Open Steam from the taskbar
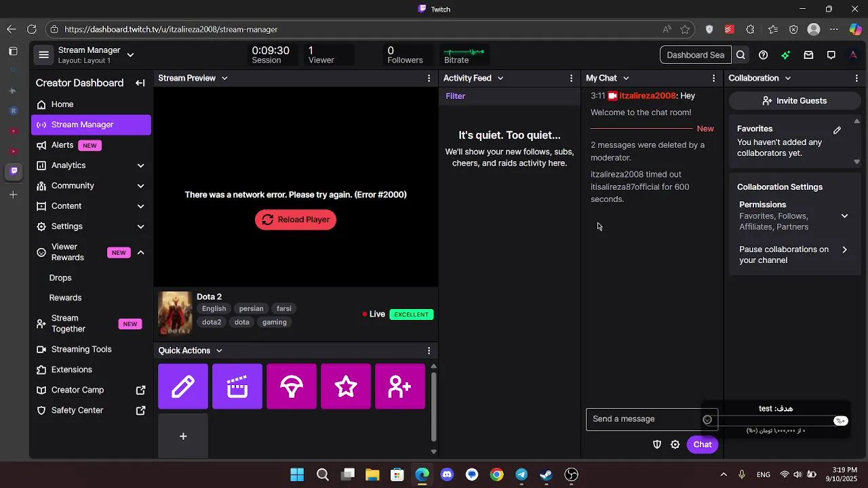The image size is (868, 488). coord(546,474)
